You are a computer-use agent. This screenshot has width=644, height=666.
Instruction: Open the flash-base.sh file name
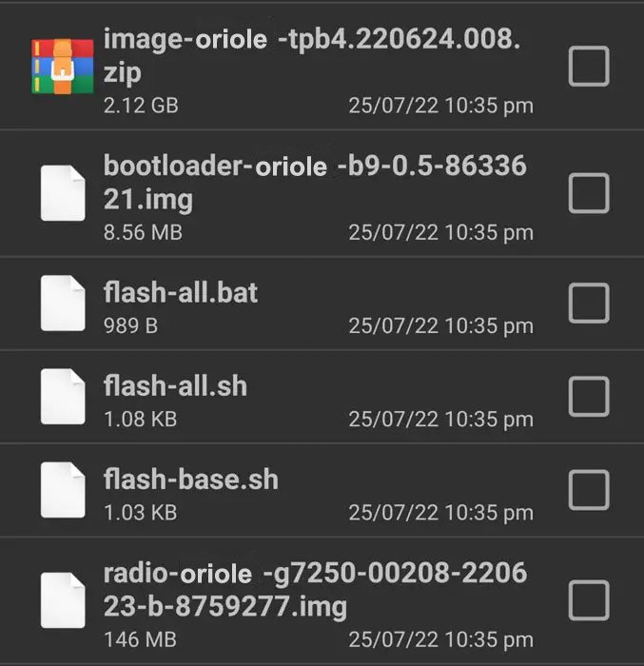click(x=190, y=479)
